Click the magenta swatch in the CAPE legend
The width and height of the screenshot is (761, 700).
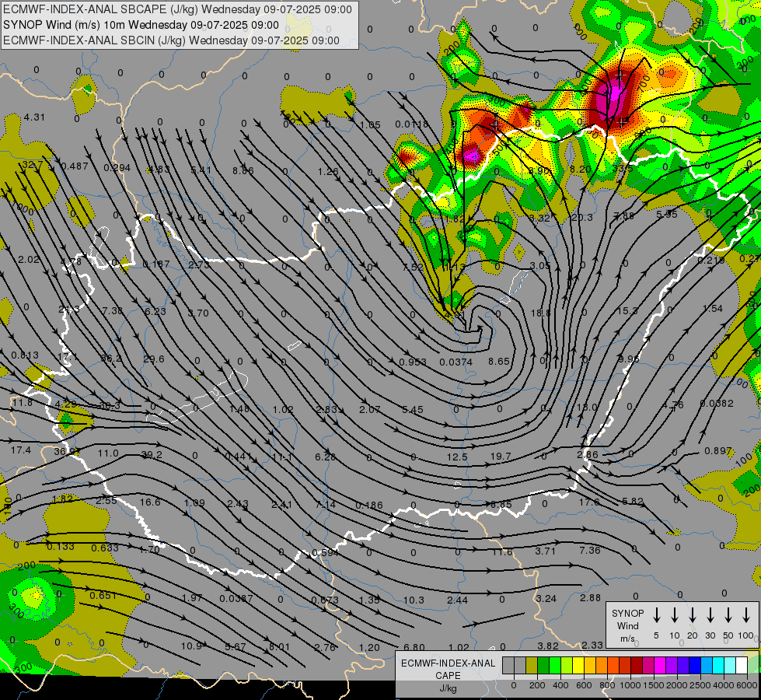point(660,665)
